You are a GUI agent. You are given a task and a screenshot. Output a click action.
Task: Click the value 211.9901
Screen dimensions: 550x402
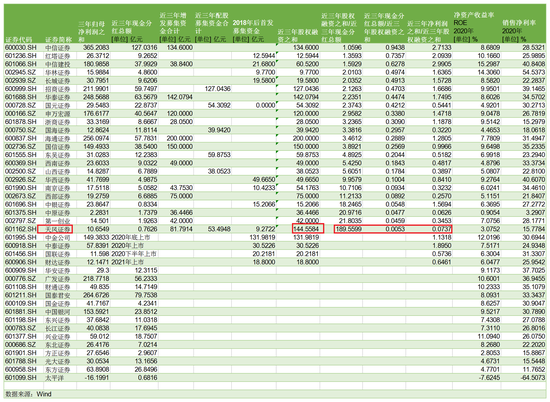coord(96,89)
